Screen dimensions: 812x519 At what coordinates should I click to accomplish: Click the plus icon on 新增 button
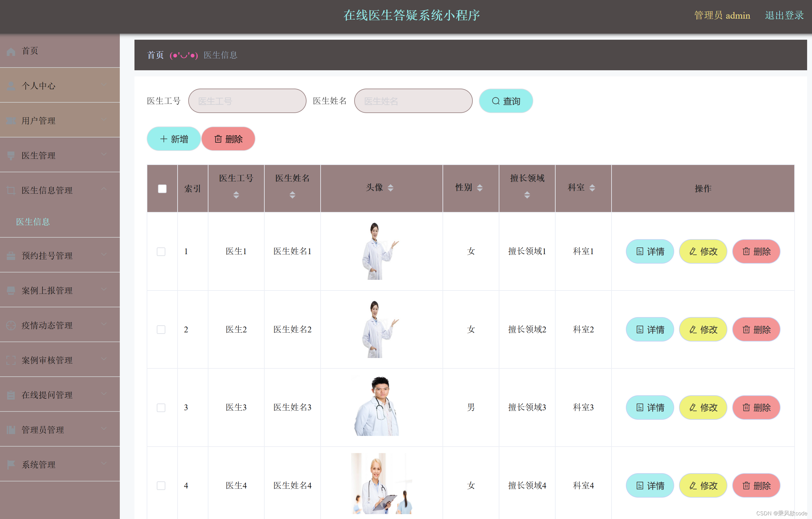[x=164, y=139]
